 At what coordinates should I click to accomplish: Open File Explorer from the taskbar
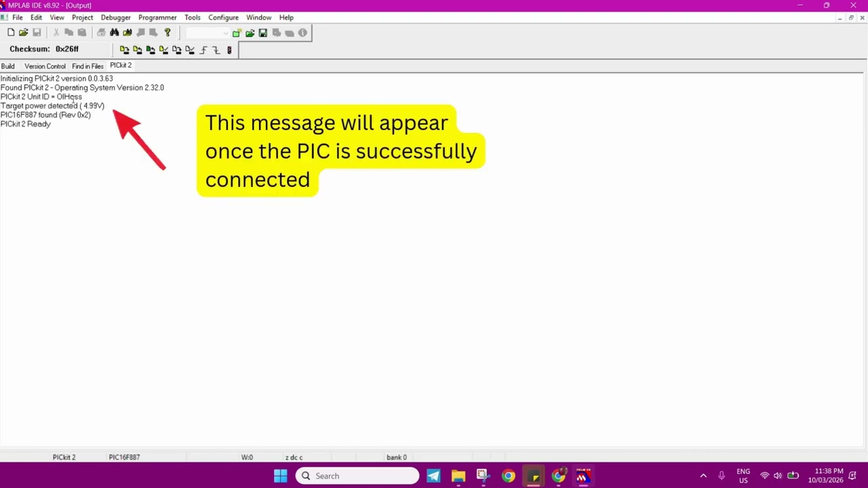coord(458,476)
